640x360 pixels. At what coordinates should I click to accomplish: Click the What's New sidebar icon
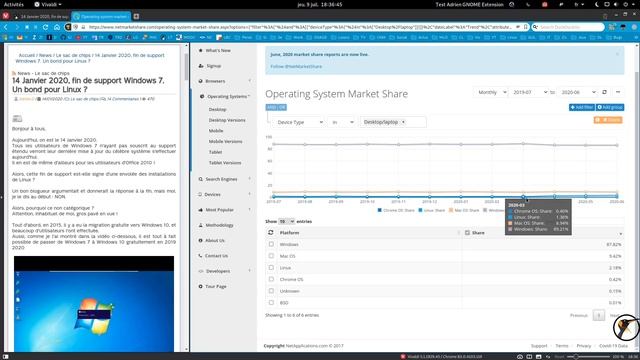pos(200,50)
